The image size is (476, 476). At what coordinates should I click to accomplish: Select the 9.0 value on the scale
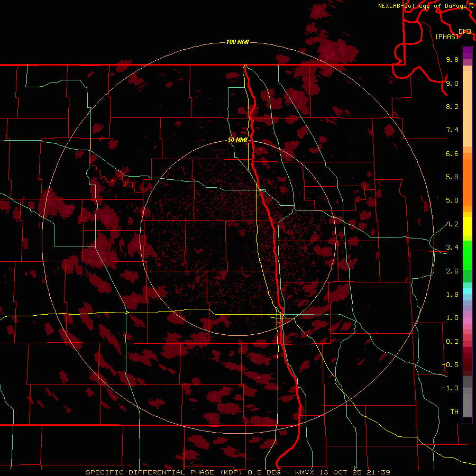[x=452, y=83]
